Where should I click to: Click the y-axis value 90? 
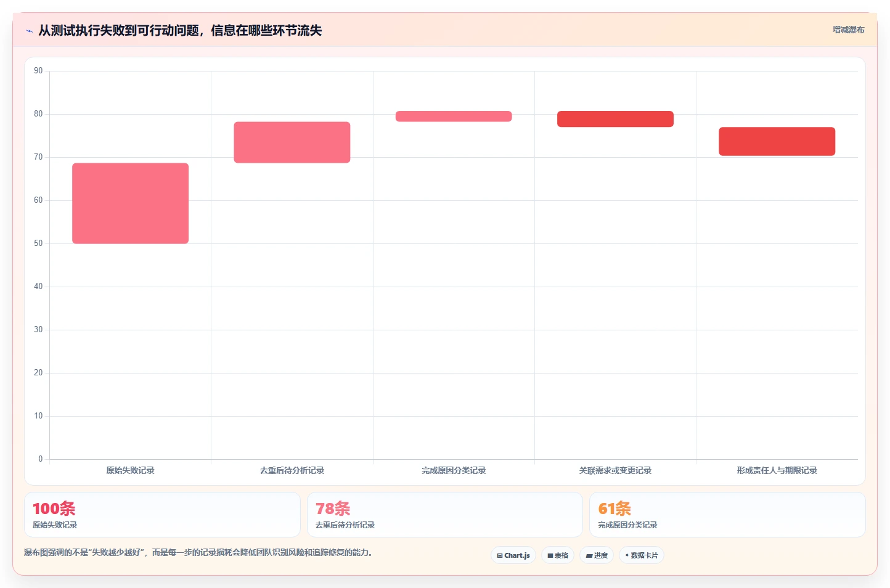point(38,71)
